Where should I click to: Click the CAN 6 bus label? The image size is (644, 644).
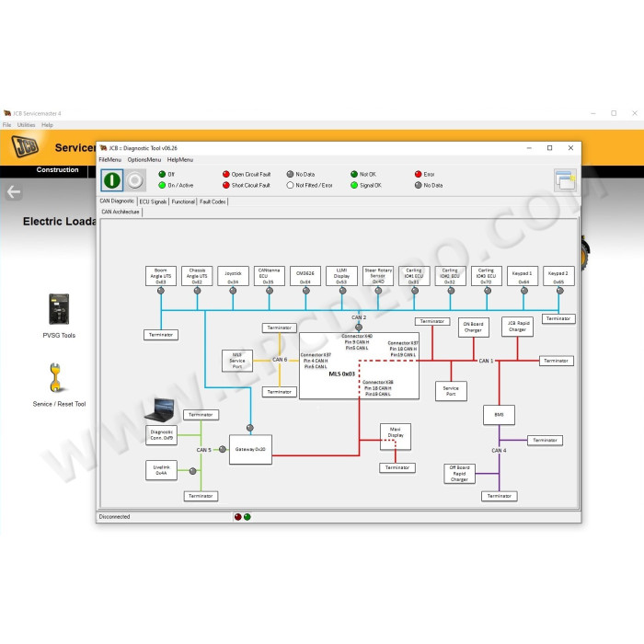coord(280,360)
